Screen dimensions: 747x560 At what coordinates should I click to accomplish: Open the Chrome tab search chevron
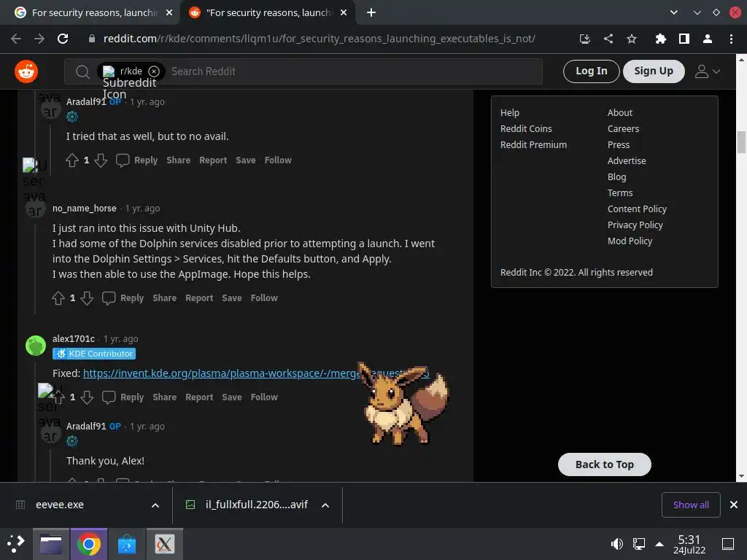pyautogui.click(x=673, y=12)
